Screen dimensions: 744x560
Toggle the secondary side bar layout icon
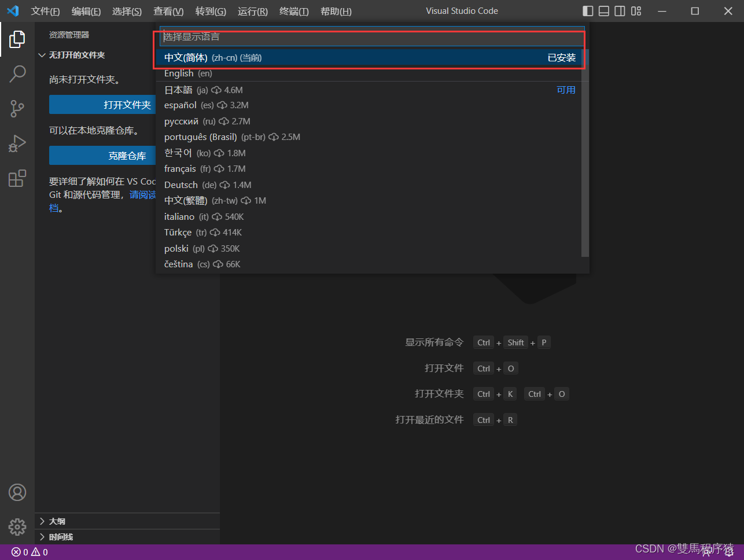[x=620, y=11]
